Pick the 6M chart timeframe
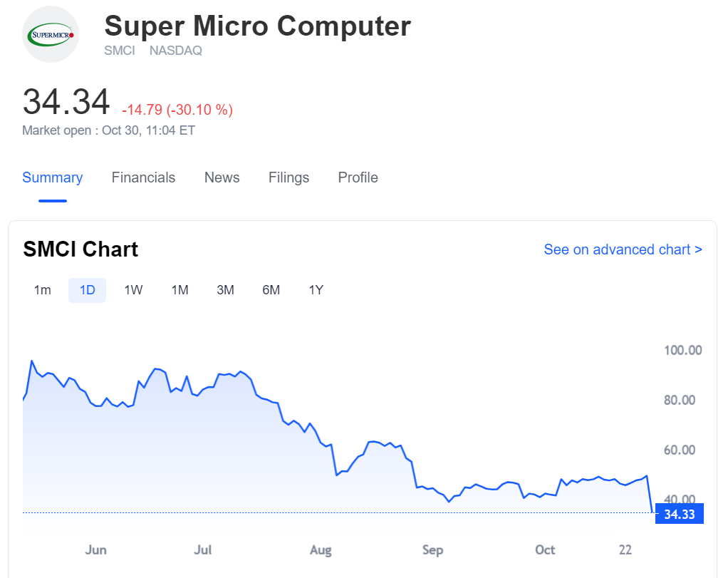Viewport: 728px width, 578px height. pos(271,290)
